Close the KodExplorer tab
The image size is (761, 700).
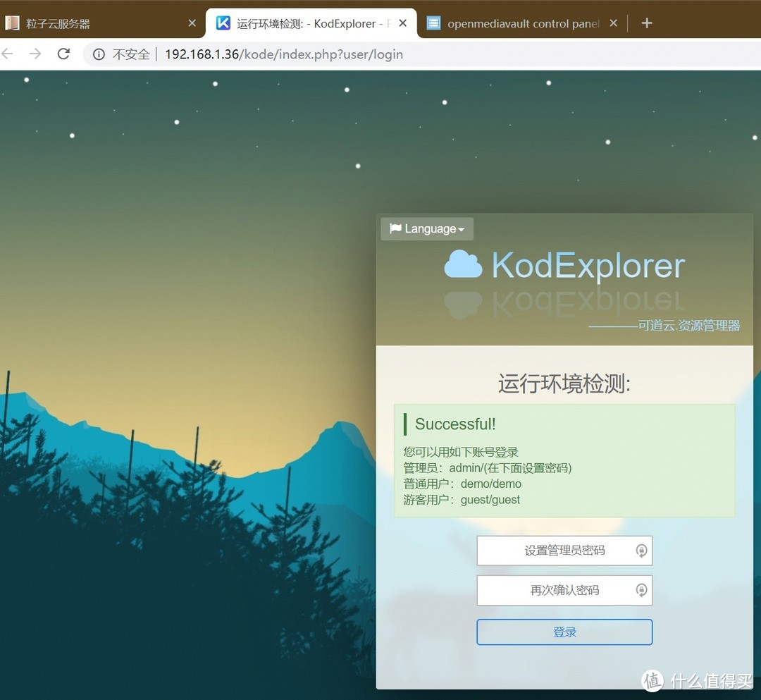[x=403, y=23]
